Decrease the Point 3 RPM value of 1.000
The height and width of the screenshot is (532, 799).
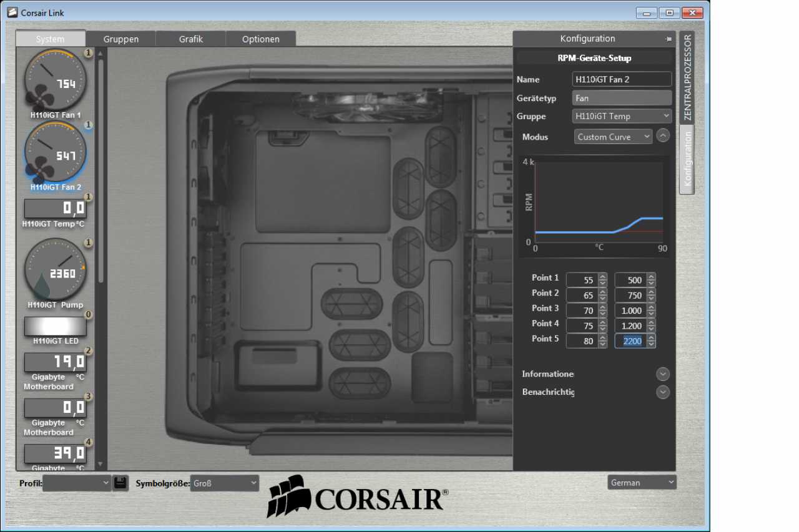(651, 314)
